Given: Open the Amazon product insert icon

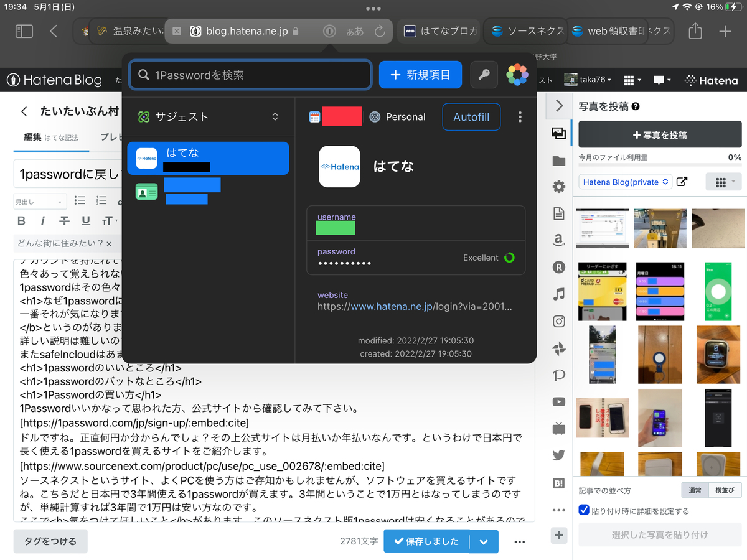Looking at the screenshot, I should coord(558,240).
